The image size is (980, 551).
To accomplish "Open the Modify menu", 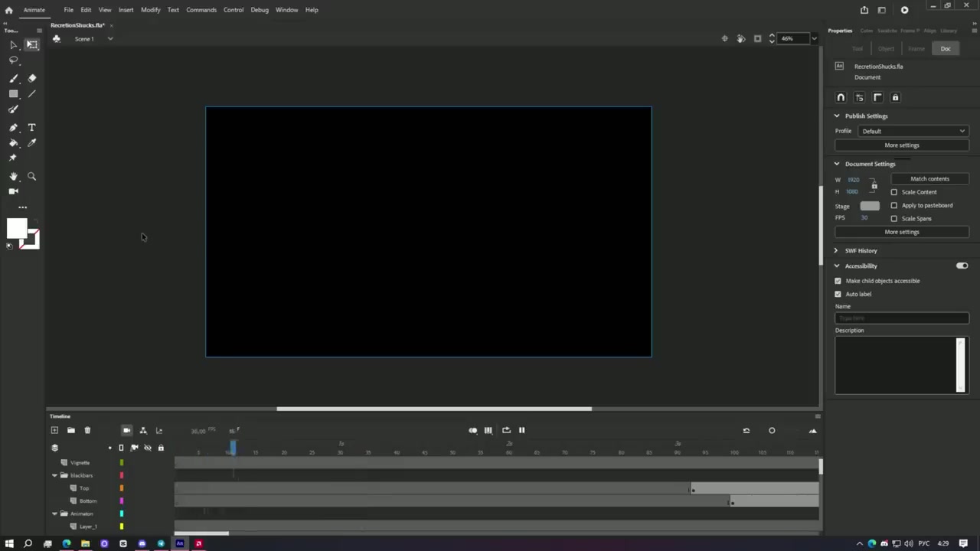I will click(150, 10).
